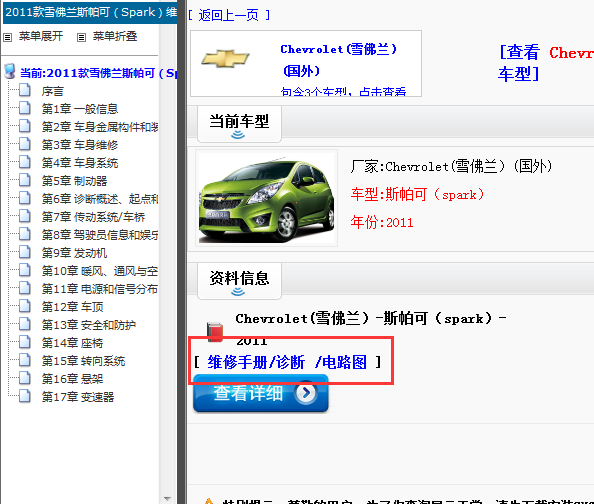Select chapter 第4章 车身系统
This screenshot has height=504, width=594.
pyautogui.click(x=80, y=163)
